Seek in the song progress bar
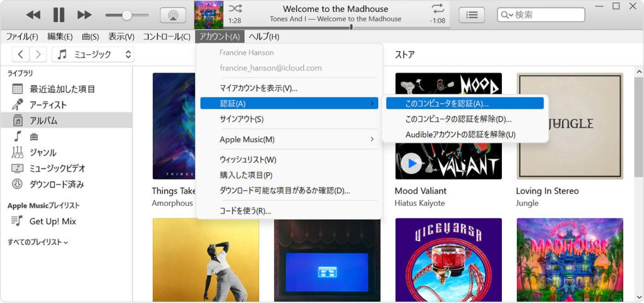This screenshot has width=644, height=303. point(336,28)
